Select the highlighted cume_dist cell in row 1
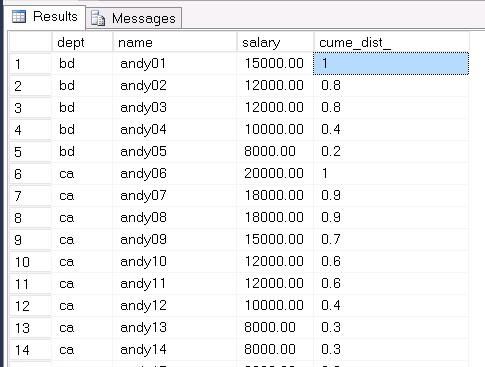This screenshot has height=367, width=485. [x=391, y=63]
